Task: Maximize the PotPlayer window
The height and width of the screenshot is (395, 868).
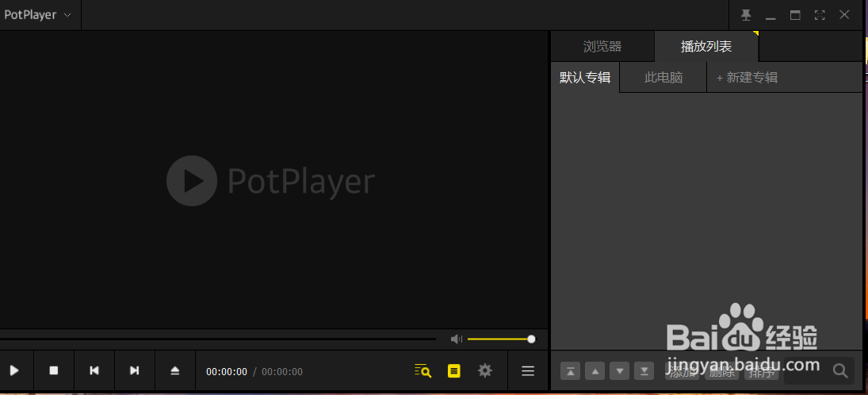Action: coord(795,15)
